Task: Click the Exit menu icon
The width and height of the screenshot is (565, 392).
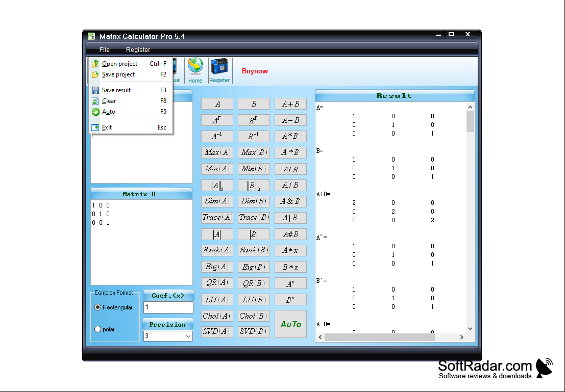Action: click(x=95, y=127)
